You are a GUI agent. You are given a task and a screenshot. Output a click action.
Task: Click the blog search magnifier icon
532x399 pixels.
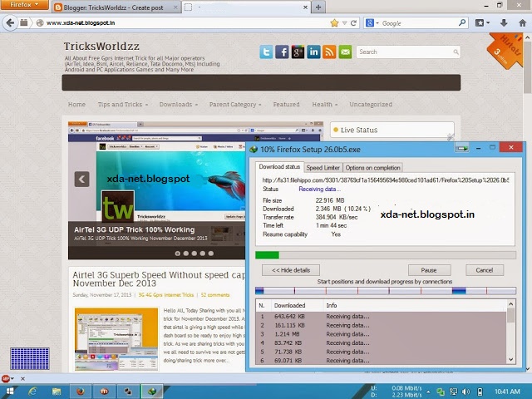(456, 52)
